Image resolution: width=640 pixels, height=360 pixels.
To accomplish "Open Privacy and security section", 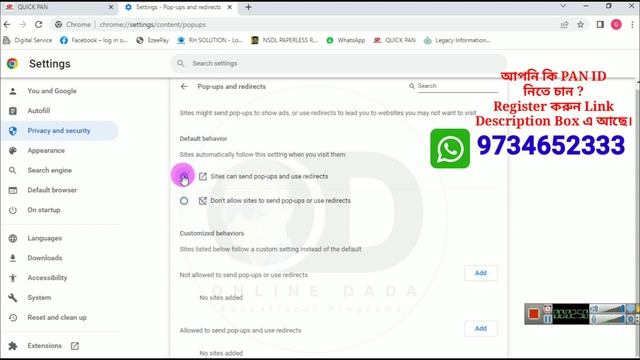I will click(60, 131).
